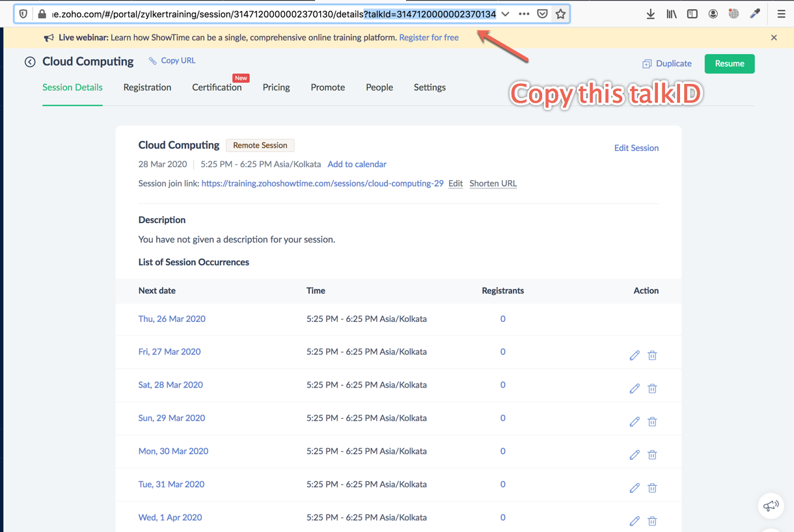Edit the Mon, 30 Mar 2020 occurrence
This screenshot has width=794, height=532.
[x=635, y=455]
